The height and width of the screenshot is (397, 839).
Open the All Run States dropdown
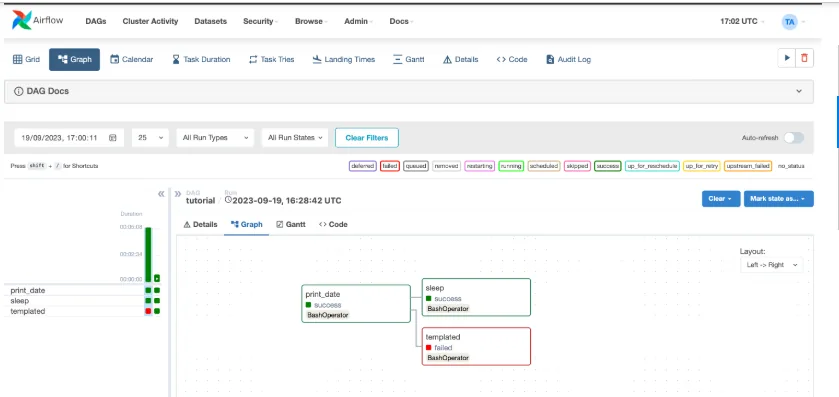(295, 138)
